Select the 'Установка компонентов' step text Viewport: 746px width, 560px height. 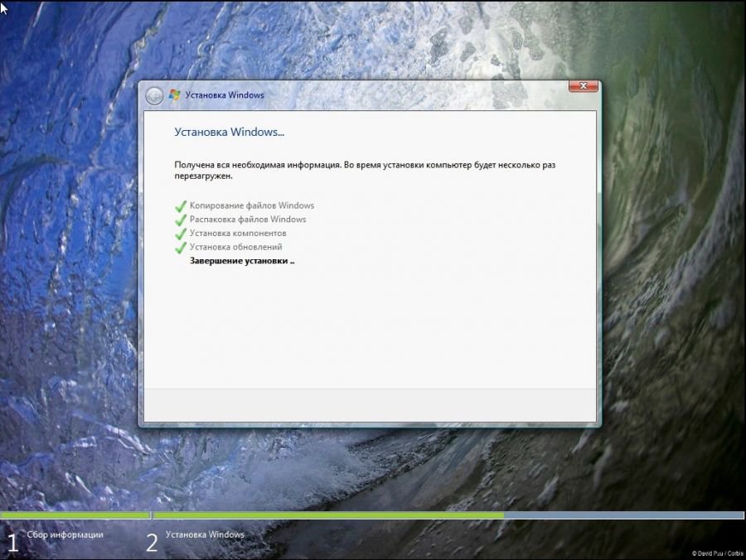click(x=238, y=233)
